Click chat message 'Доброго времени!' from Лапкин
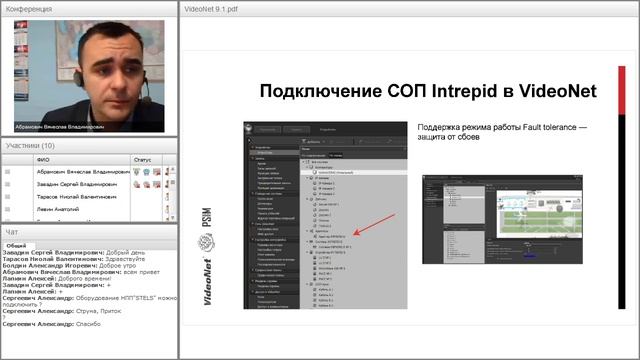Image resolution: width=640 pixels, height=360 pixels. (84, 279)
